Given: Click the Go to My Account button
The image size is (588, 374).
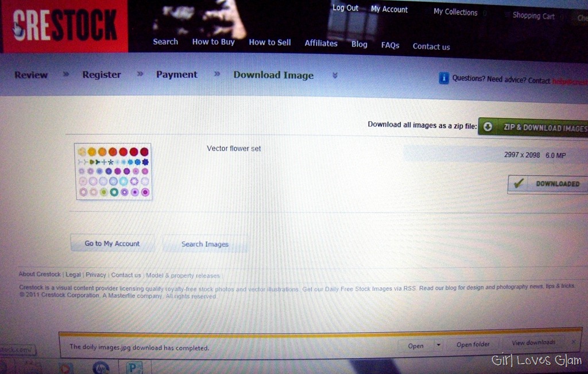Looking at the screenshot, I should pos(112,244).
